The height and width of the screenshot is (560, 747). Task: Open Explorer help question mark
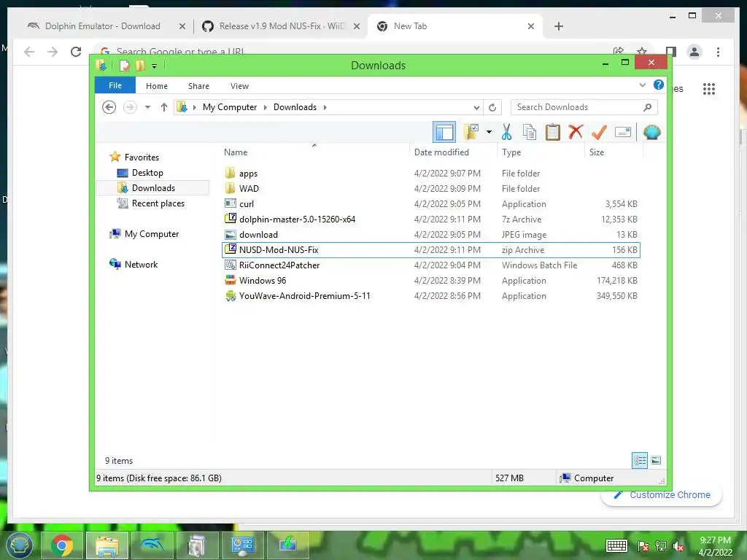[x=659, y=85]
